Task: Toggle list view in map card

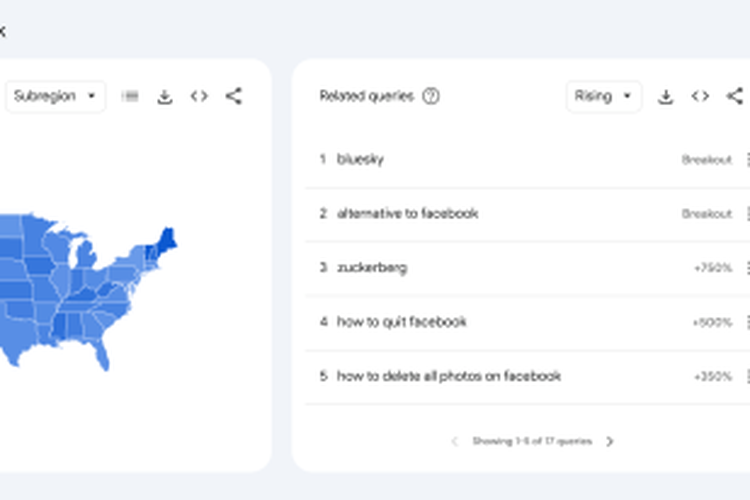Action: [130, 97]
